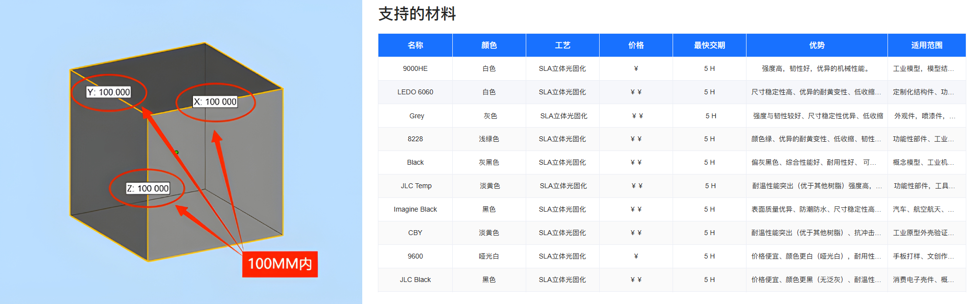Click the truncated 优势 text in CBY row
Screen dimensions: 980x304
pos(816,233)
